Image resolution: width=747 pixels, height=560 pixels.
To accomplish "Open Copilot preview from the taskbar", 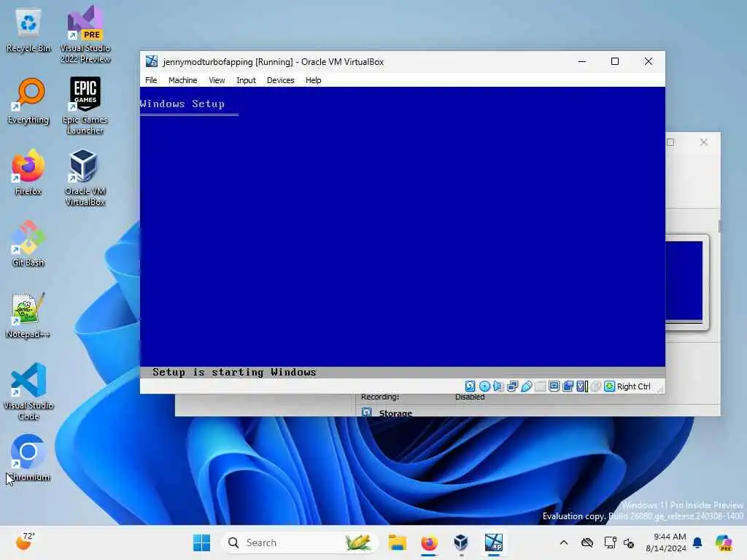I will point(723,542).
